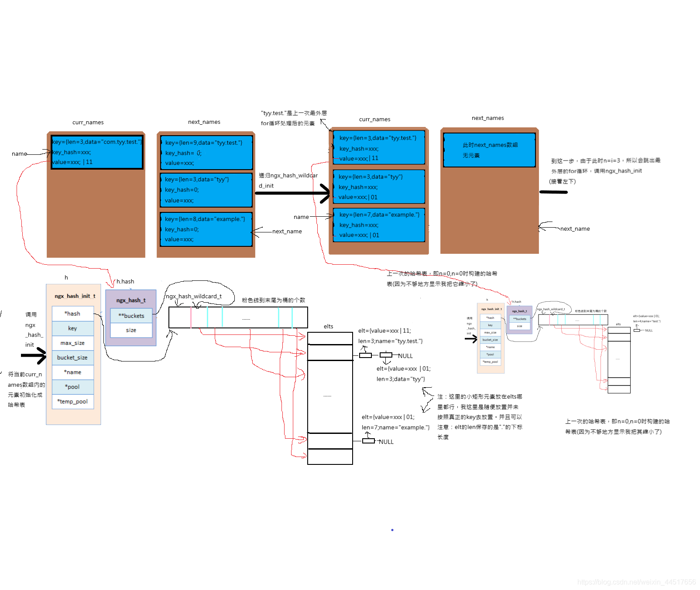This screenshot has height=590, width=700.
Task: Select the size field in the large ngx_hash_t
Action: point(131,330)
